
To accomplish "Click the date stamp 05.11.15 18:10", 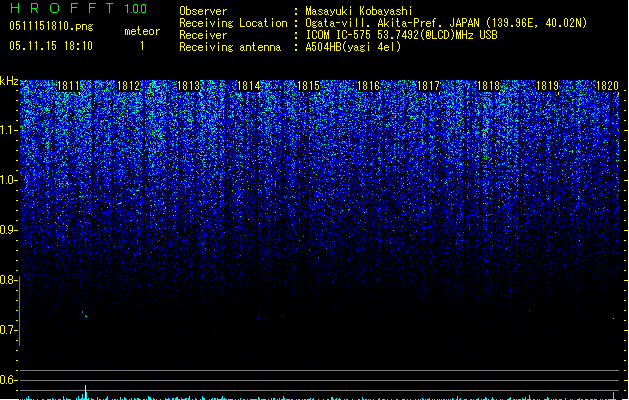I will (x=51, y=46).
